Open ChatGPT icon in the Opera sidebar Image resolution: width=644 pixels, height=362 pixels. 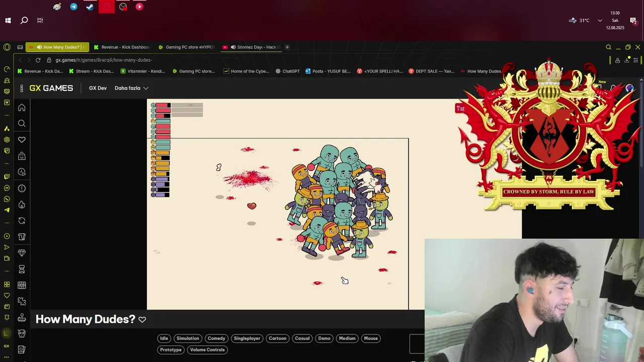coord(7,139)
